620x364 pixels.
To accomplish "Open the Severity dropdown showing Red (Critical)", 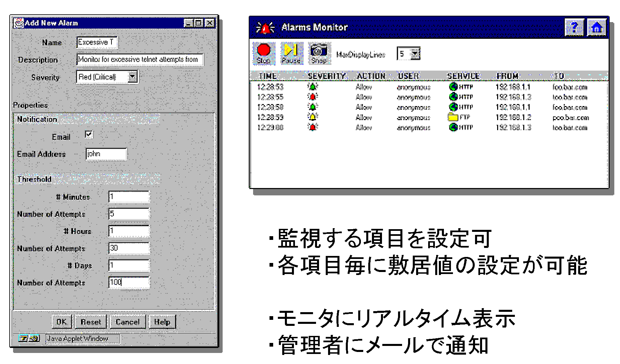I will pyautogui.click(x=133, y=77).
